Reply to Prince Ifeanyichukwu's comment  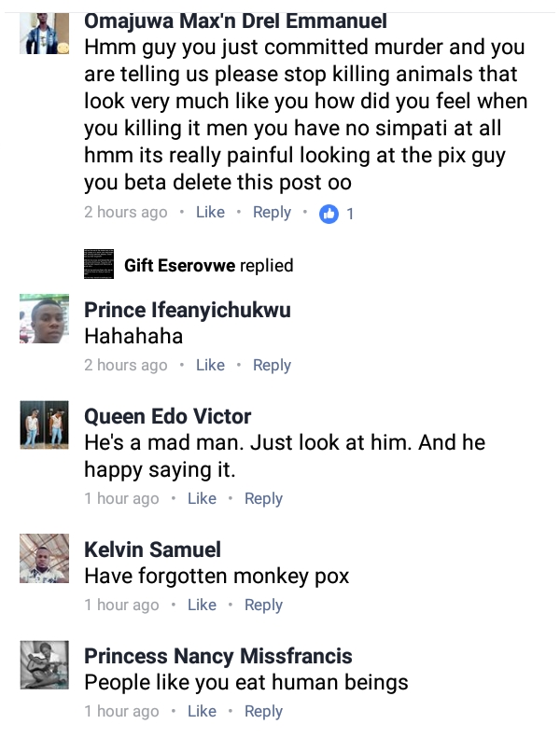(272, 365)
